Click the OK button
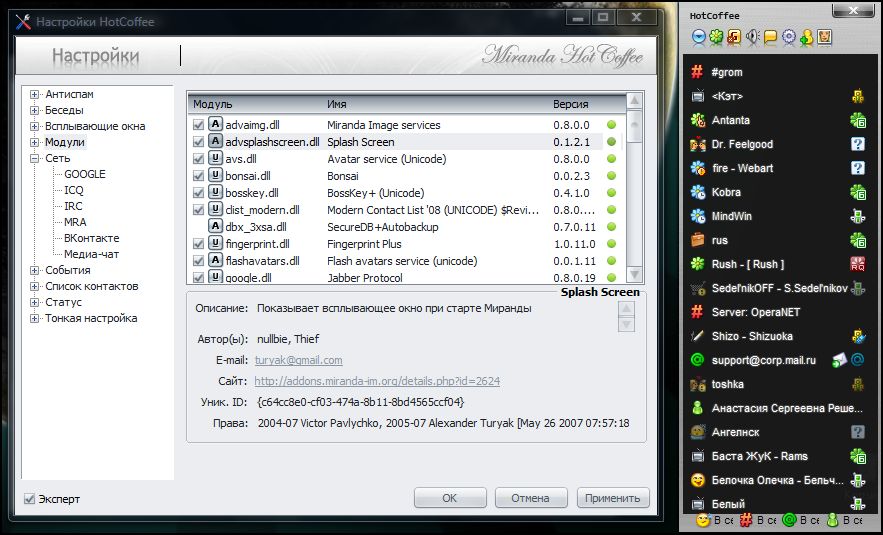 pyautogui.click(x=450, y=498)
